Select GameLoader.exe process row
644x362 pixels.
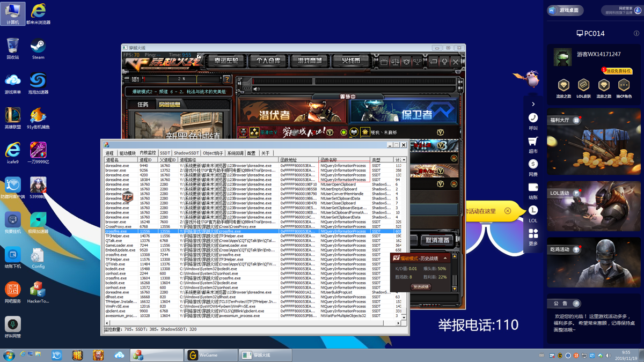[252, 245]
